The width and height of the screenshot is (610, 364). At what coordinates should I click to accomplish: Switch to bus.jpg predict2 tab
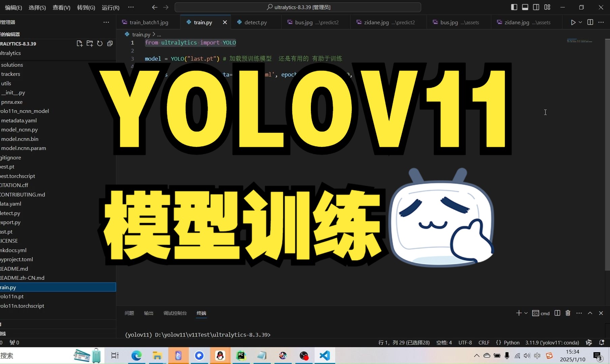pos(316,22)
